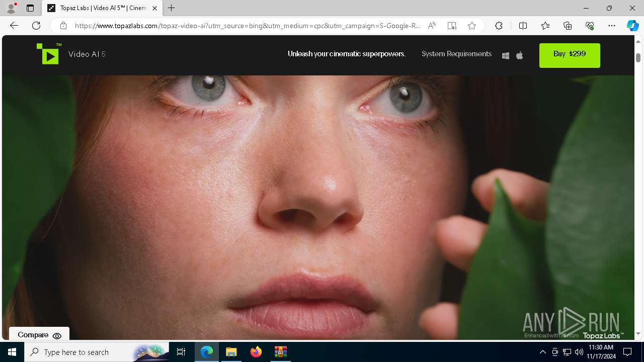Viewport: 644px width, 362px height.
Task: Launch Firefox from the taskbar
Action: (256, 352)
